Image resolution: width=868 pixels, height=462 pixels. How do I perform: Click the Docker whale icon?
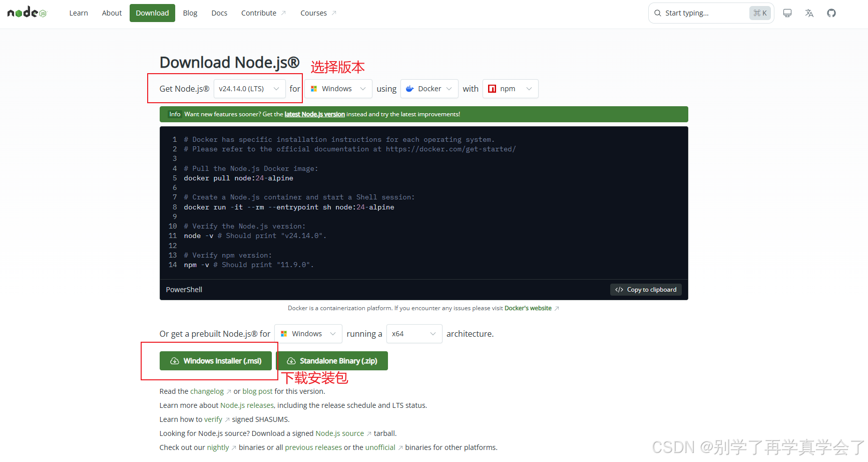click(410, 89)
